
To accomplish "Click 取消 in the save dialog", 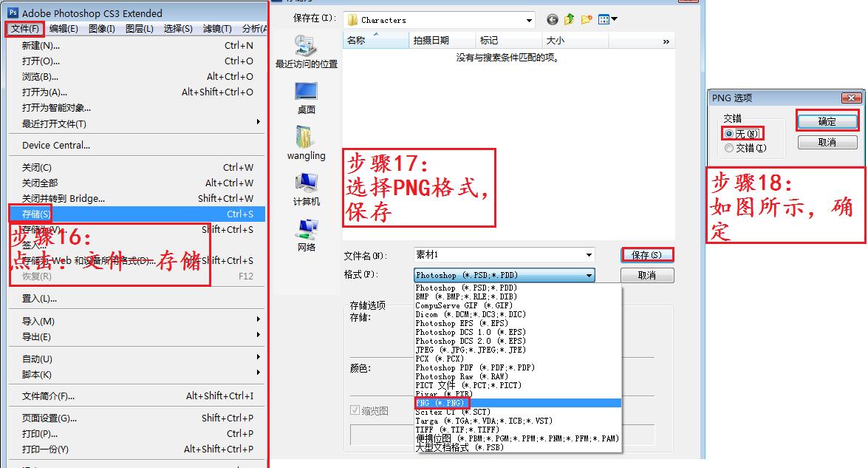I will (647, 275).
